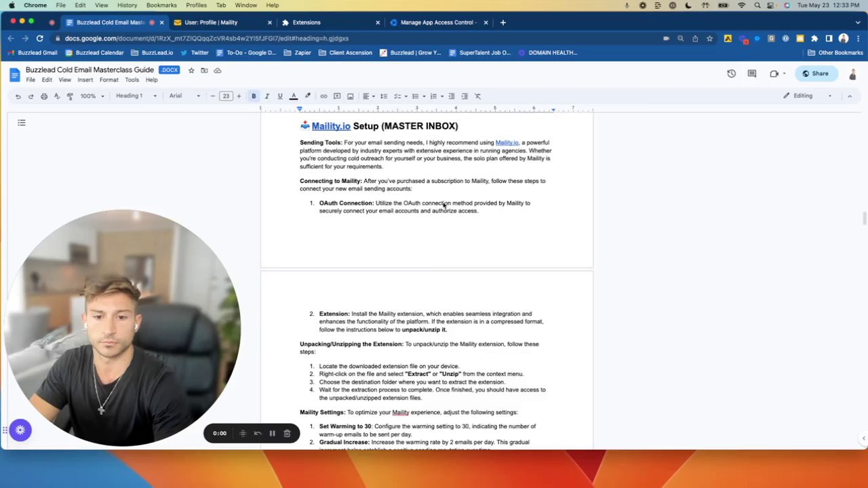Viewport: 868px width, 488px height.
Task: Switch to the Extensions tab
Action: click(330, 22)
